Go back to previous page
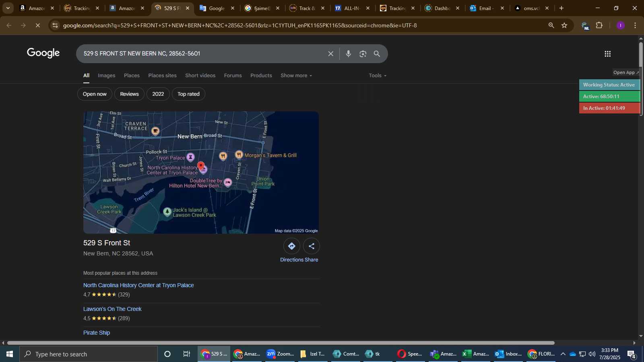Screen dimensions: 644x362 [9, 25]
